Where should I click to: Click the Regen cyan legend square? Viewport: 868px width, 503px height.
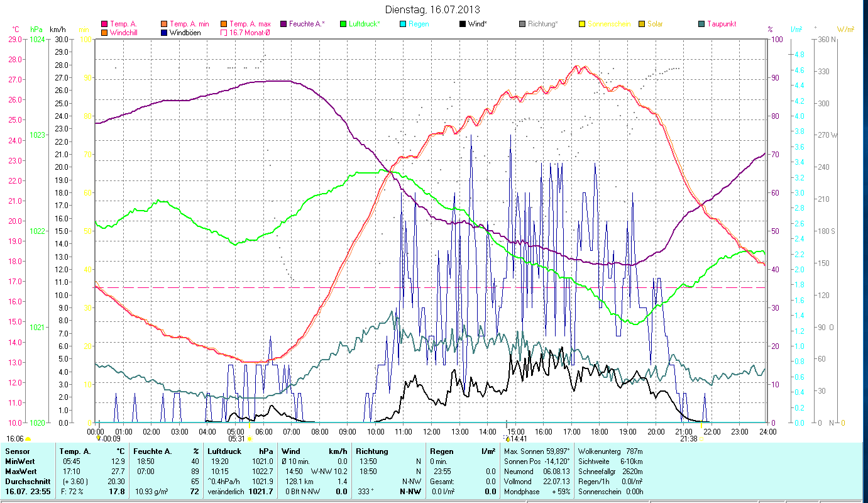coord(403,25)
